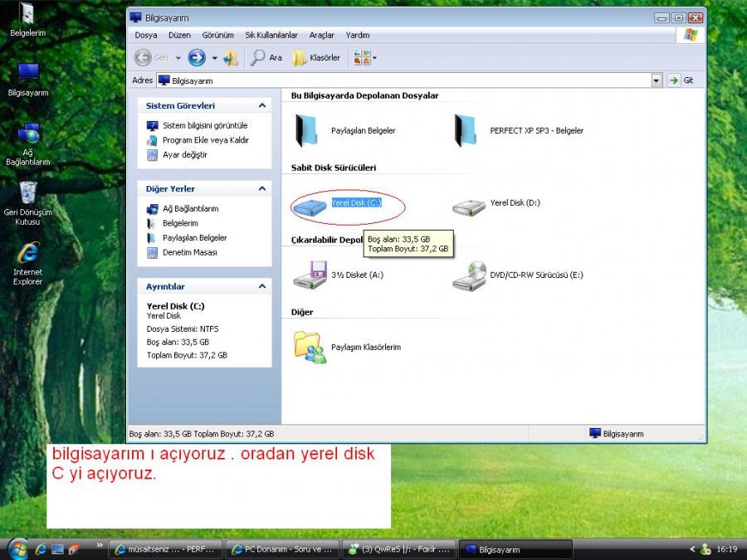This screenshot has height=560, width=747.
Task: Open Paylaşılan Belgeler link in sidebar
Action: click(x=194, y=237)
